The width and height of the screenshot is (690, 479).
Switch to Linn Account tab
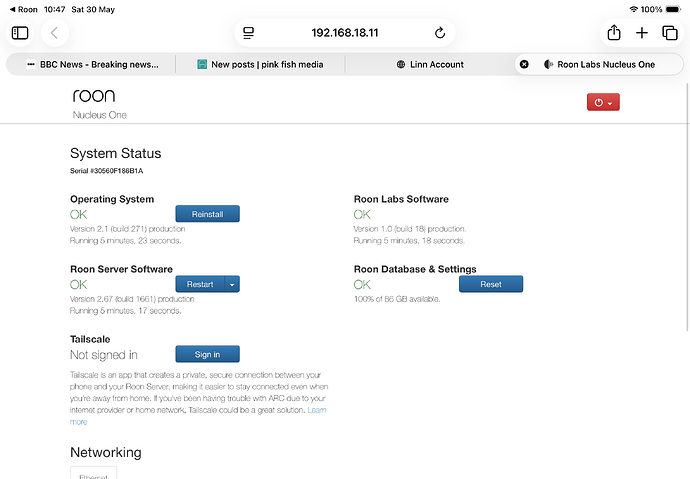pyautogui.click(x=430, y=64)
